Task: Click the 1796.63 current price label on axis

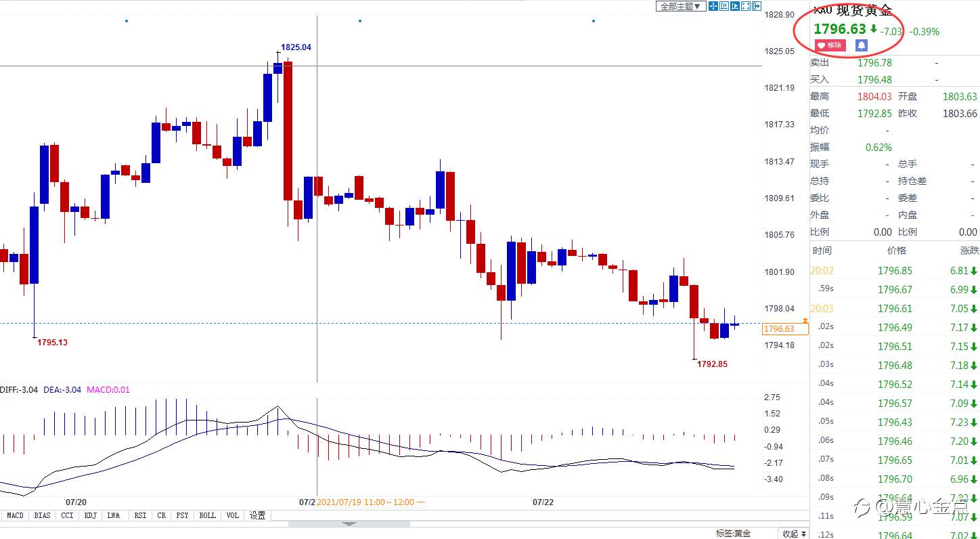Action: coord(784,329)
